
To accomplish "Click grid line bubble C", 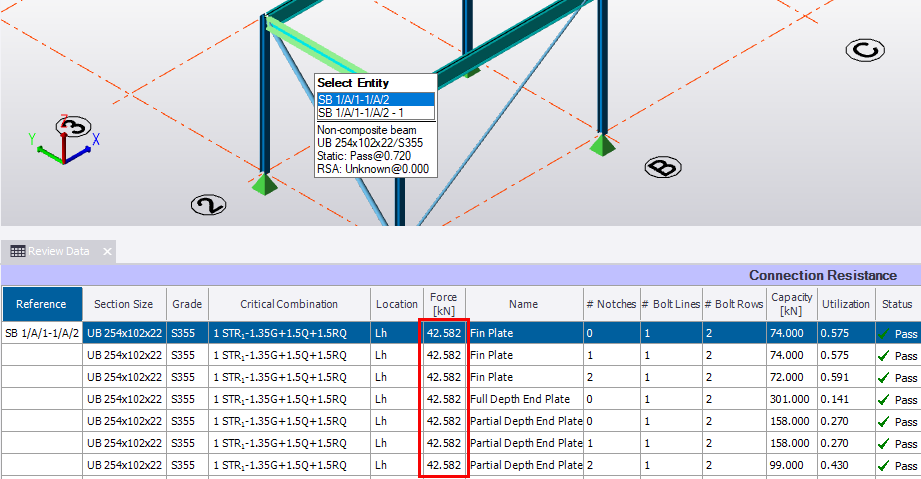I will point(864,49).
